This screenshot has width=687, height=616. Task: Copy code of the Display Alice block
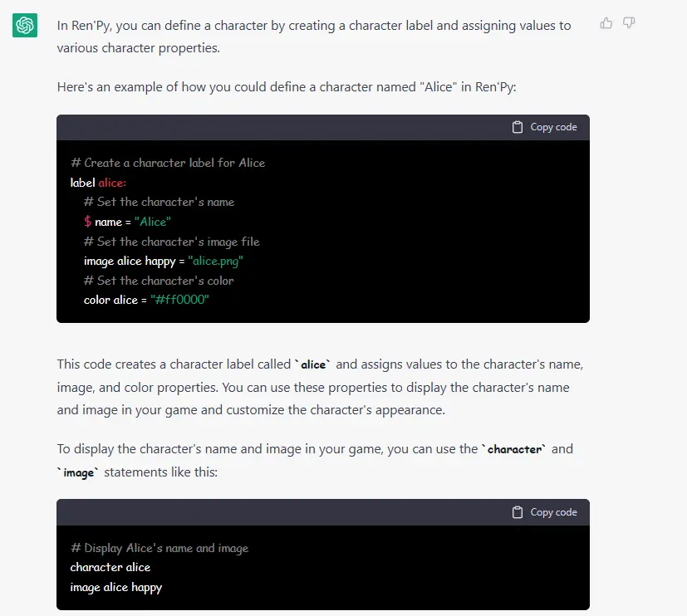click(x=545, y=512)
